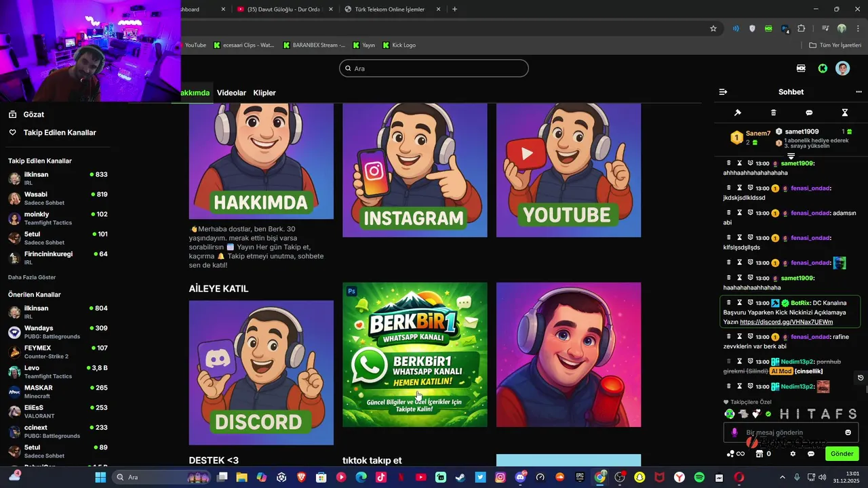This screenshot has height=488, width=868.
Task: Open the Kick Logo bookmark
Action: coord(399,45)
